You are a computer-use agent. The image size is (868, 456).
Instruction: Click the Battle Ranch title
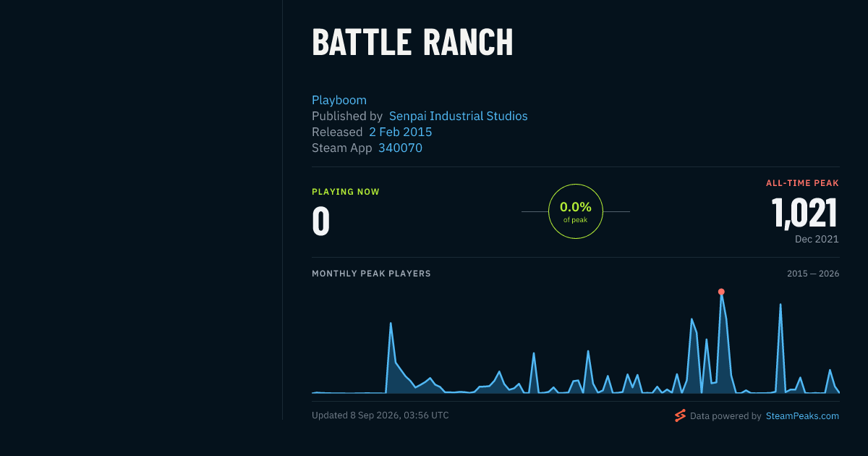412,43
